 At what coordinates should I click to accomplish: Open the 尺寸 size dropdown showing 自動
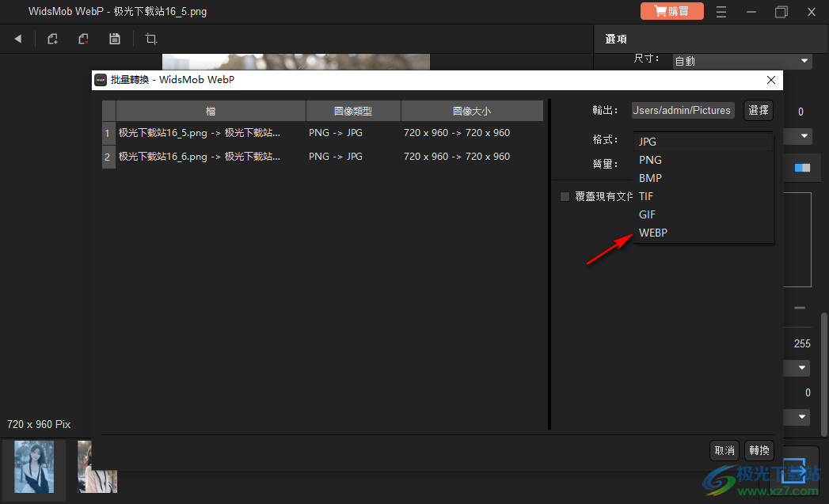click(x=742, y=61)
